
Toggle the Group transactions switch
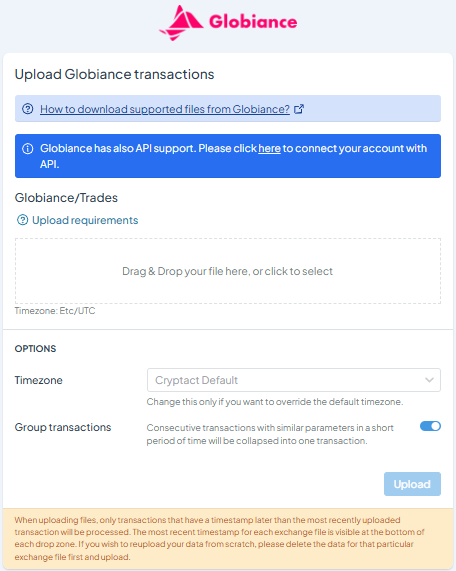coord(430,426)
